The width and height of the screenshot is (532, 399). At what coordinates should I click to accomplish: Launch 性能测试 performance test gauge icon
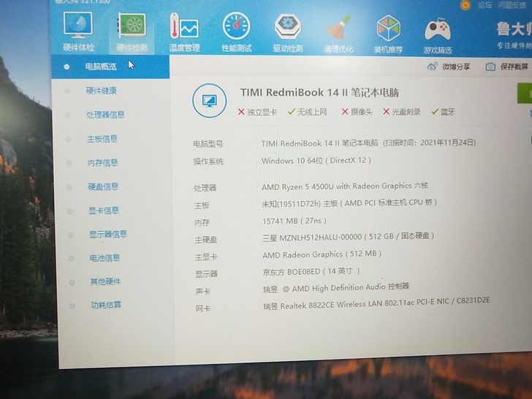(237, 32)
